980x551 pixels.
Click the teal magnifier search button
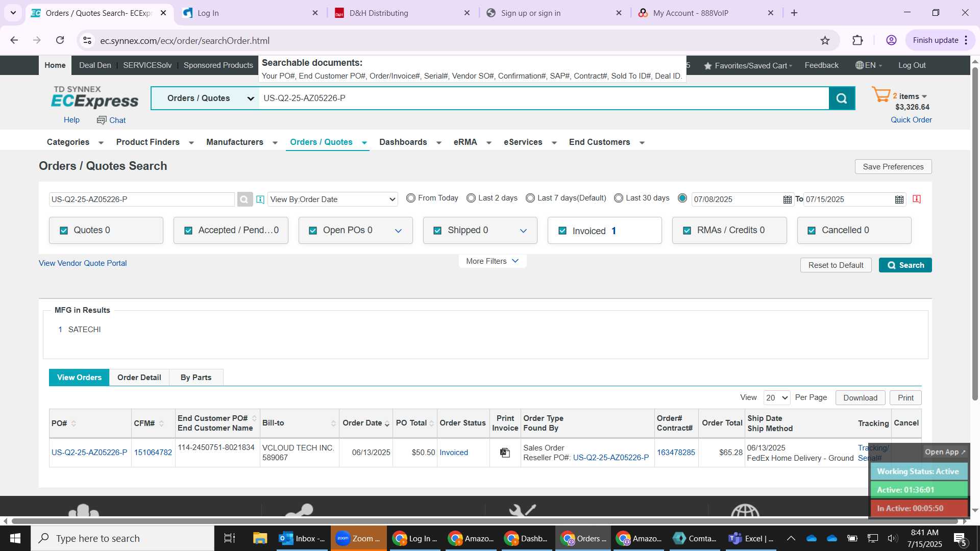click(842, 98)
